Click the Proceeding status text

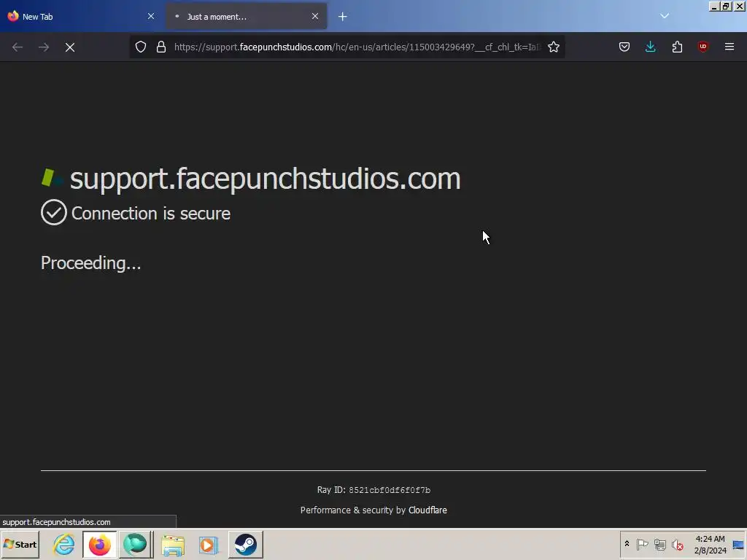[90, 262]
